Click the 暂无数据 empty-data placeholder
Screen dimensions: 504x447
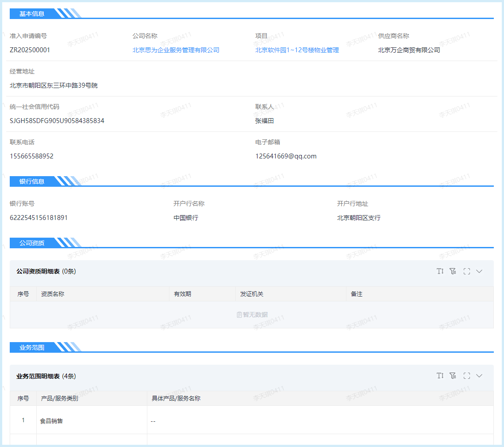click(252, 314)
